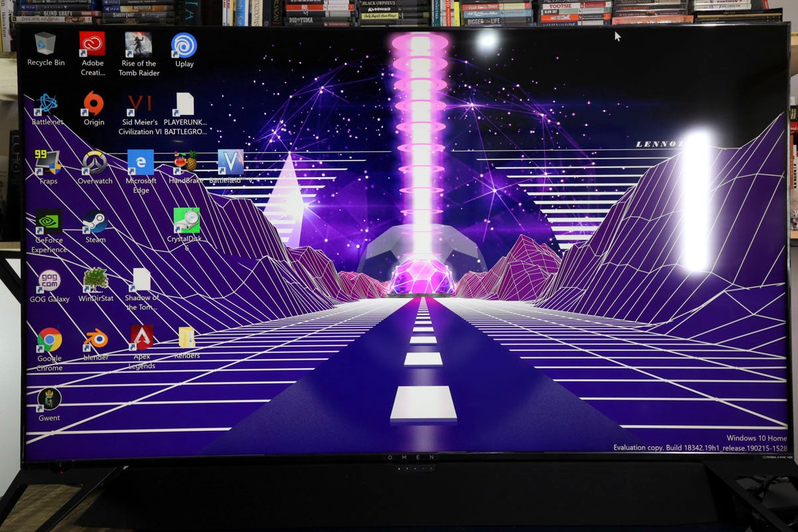Select the Battlefield V shortcut
798x532 pixels.
point(231,162)
